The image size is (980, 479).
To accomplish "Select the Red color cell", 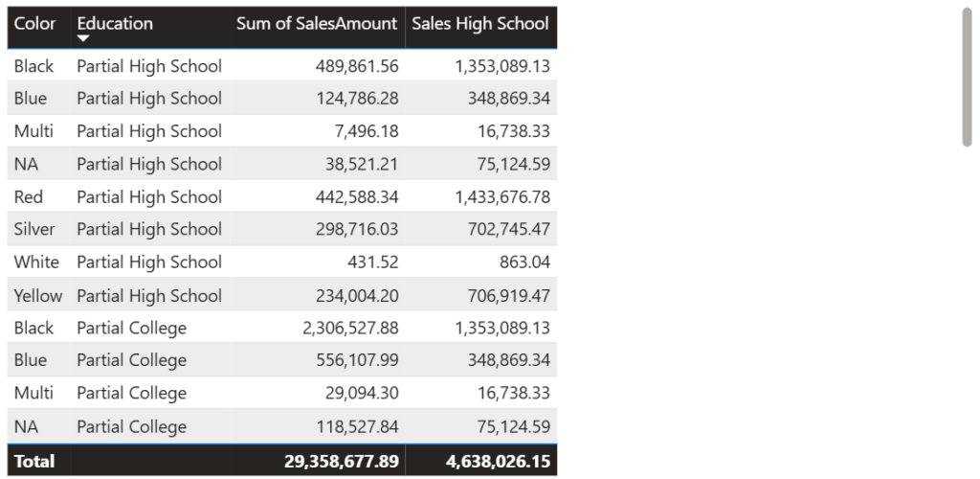I will [29, 197].
